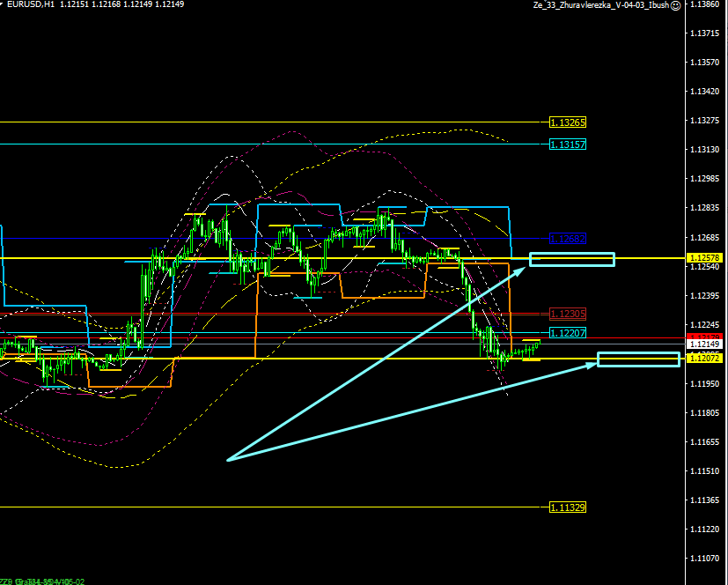Click the lower cyan rectangle near 1.12072
The image size is (728, 585).
(638, 359)
